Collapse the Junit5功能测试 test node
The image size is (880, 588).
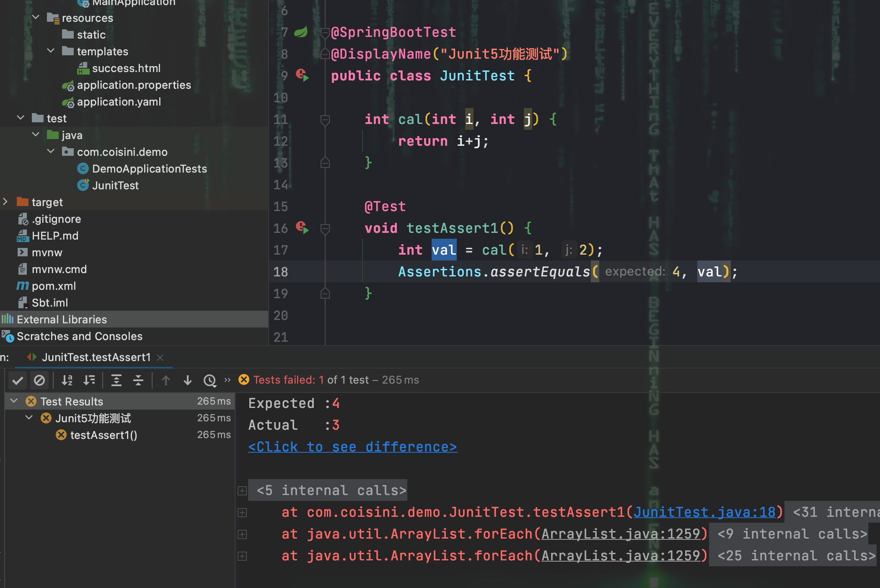(x=29, y=418)
